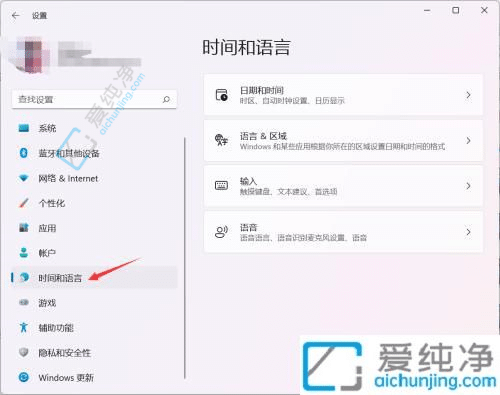Click the sidebar vertical scrollbar

click(x=185, y=258)
